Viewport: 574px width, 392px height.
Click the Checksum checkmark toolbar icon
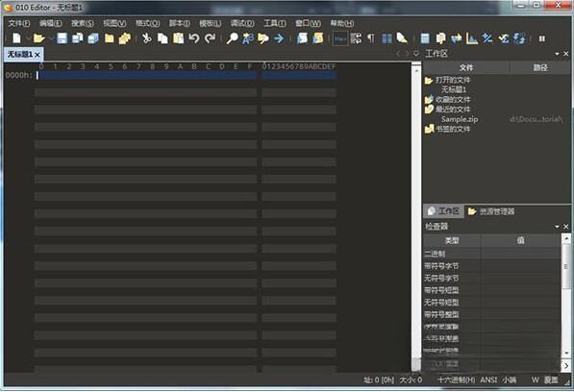504,38
